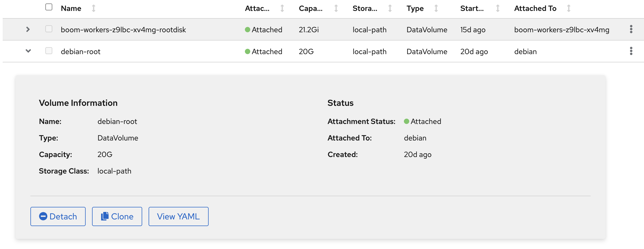Screen dimensions: 644x249
Task: Select checkbox for boom-workers-z9lbc-xv4mg-rootdisk
Action: coord(49,29)
